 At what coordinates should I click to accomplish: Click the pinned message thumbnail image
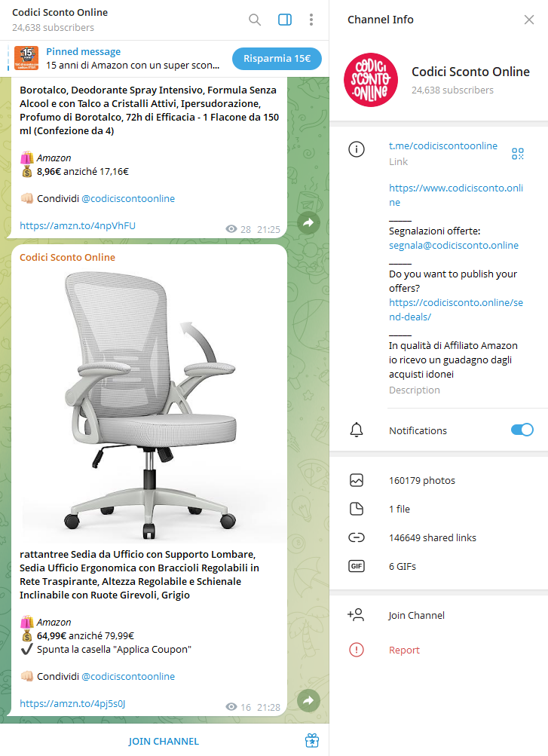click(x=26, y=58)
